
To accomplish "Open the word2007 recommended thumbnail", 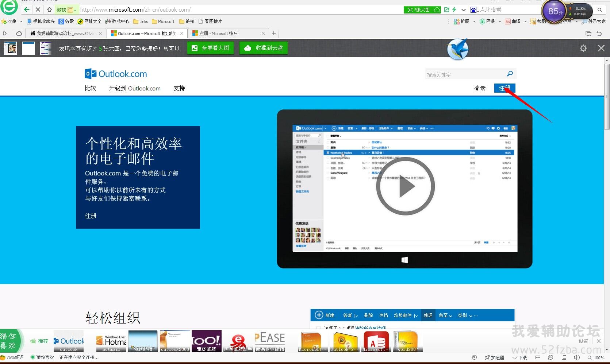I will 408,341.
